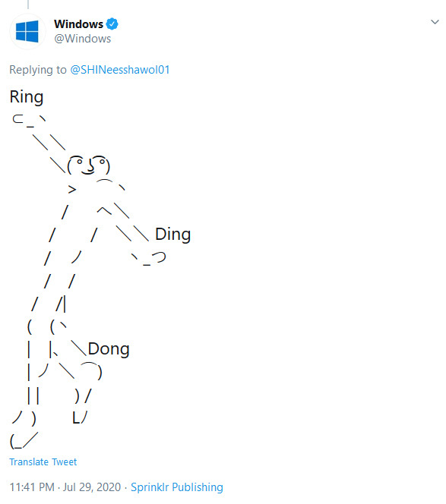This screenshot has height=504, width=446.
Task: Open the @SHINeesshawol01 mention
Action: tap(120, 70)
